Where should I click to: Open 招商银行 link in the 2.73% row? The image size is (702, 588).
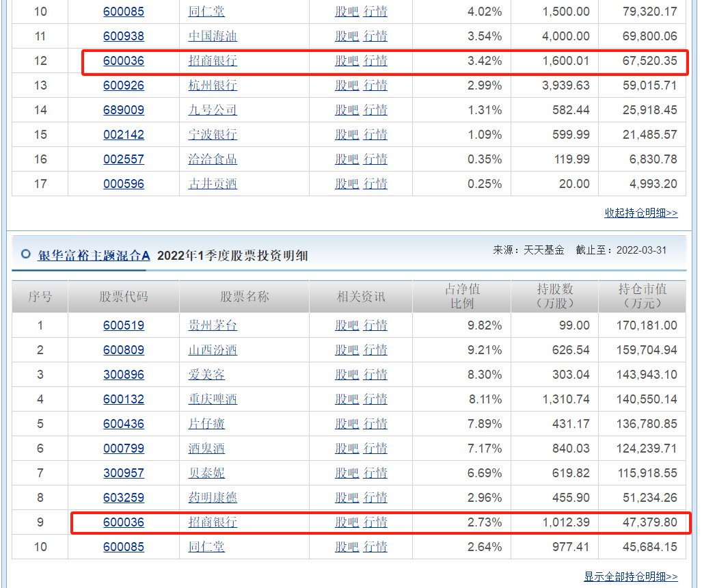click(x=213, y=522)
